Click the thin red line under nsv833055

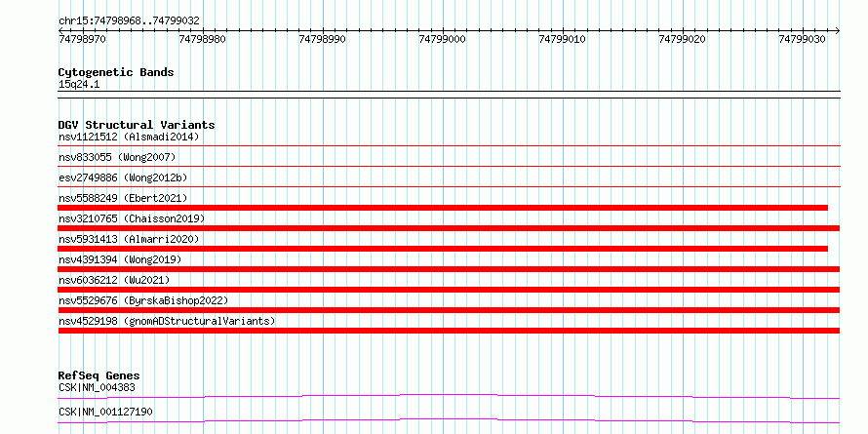[x=449, y=166]
